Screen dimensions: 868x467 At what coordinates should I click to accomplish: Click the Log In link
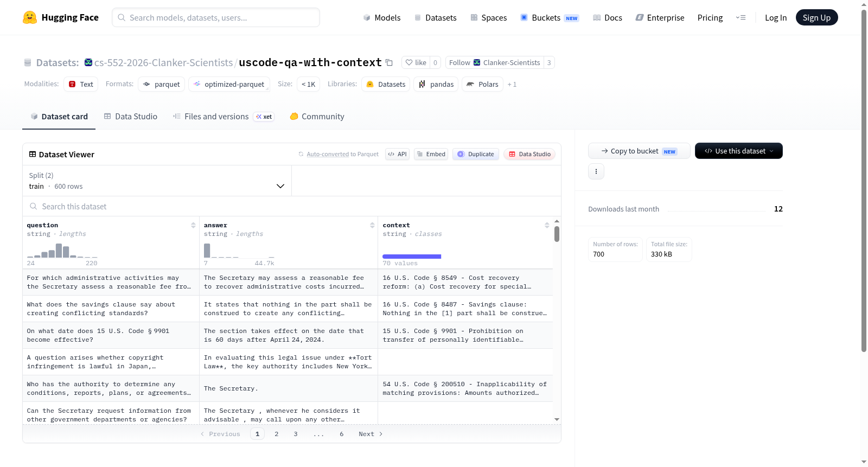pyautogui.click(x=776, y=17)
